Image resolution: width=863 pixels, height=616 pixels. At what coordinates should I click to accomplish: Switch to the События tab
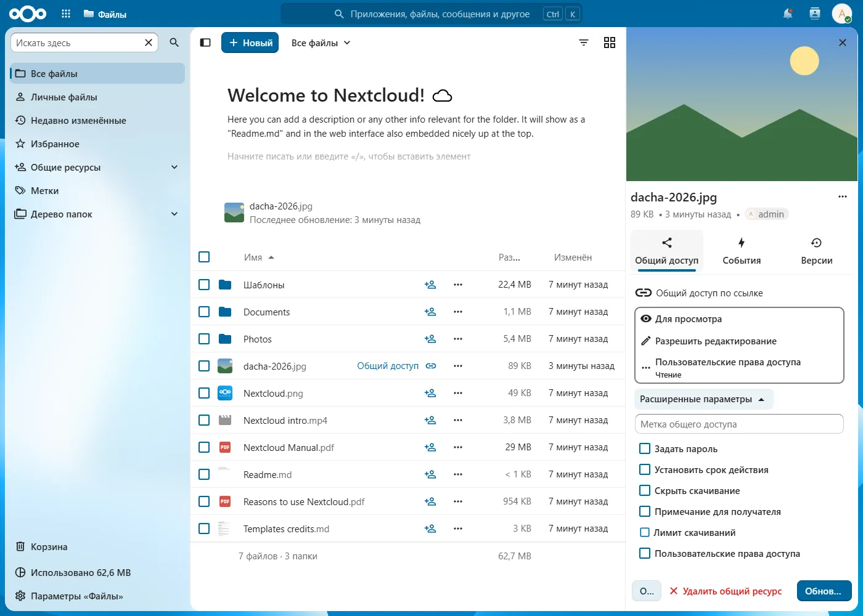coord(742,251)
